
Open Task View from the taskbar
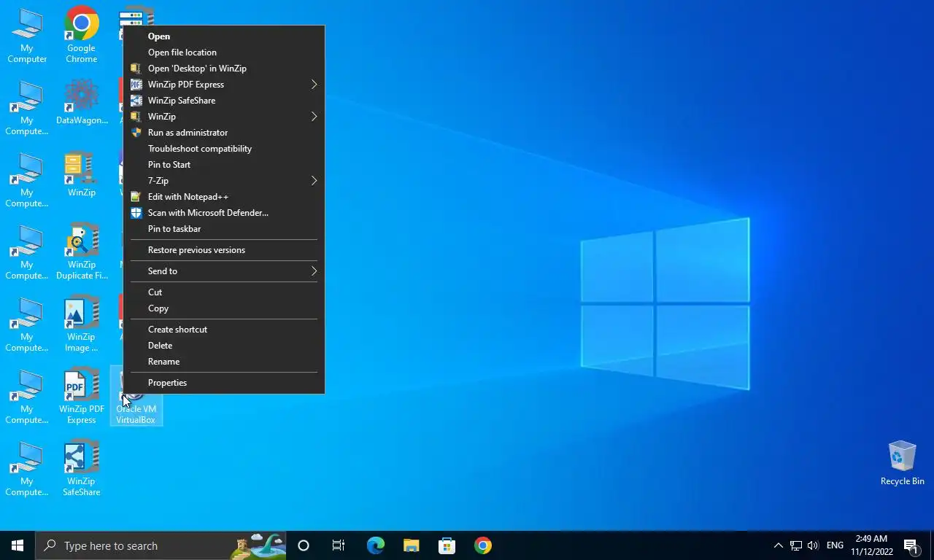339,545
